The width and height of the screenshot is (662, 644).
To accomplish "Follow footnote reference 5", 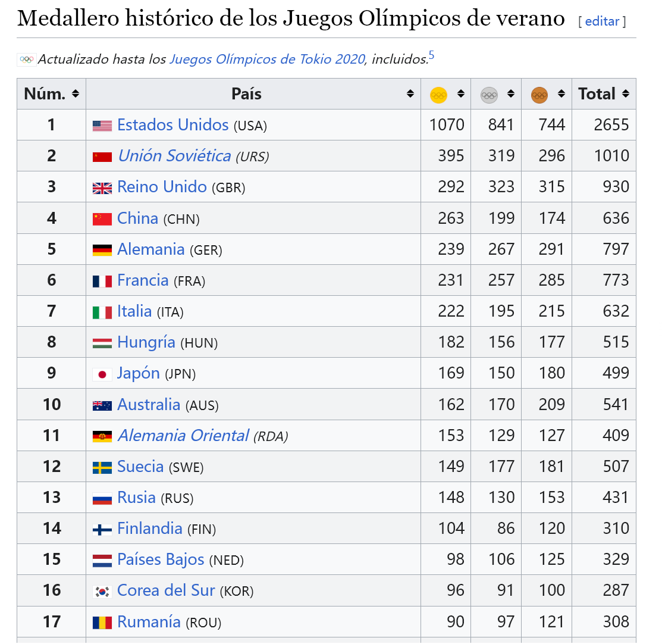I will tap(431, 55).
